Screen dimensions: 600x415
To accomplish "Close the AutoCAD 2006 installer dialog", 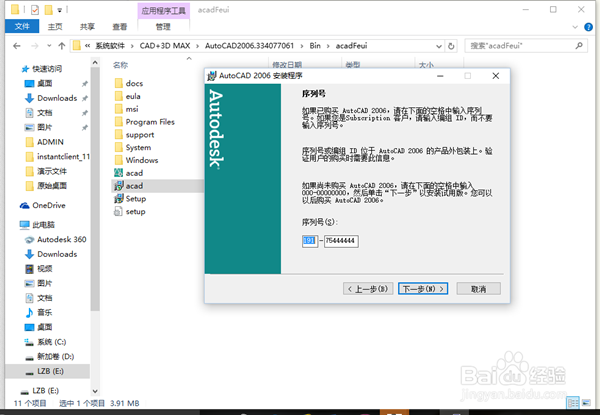I will click(496, 76).
